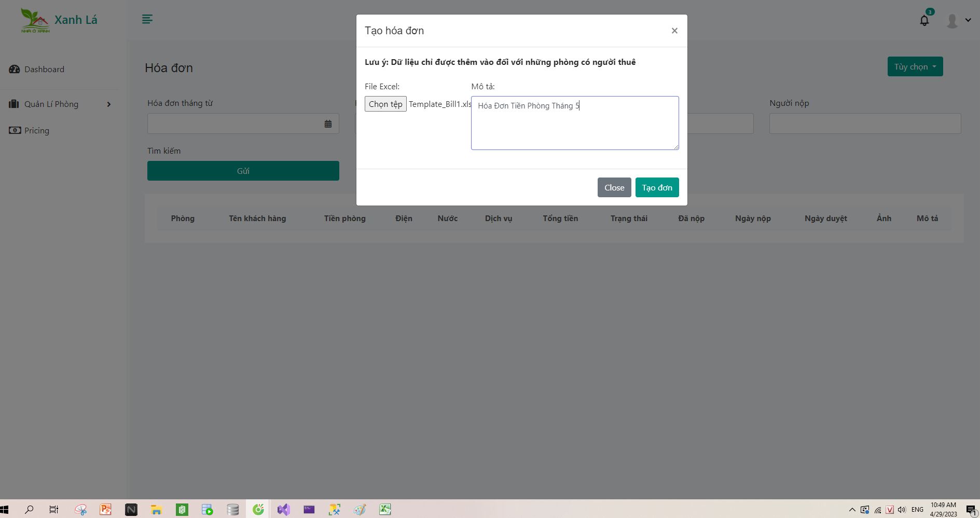The height and width of the screenshot is (518, 980).
Task: Click the Gửi search button
Action: (243, 170)
